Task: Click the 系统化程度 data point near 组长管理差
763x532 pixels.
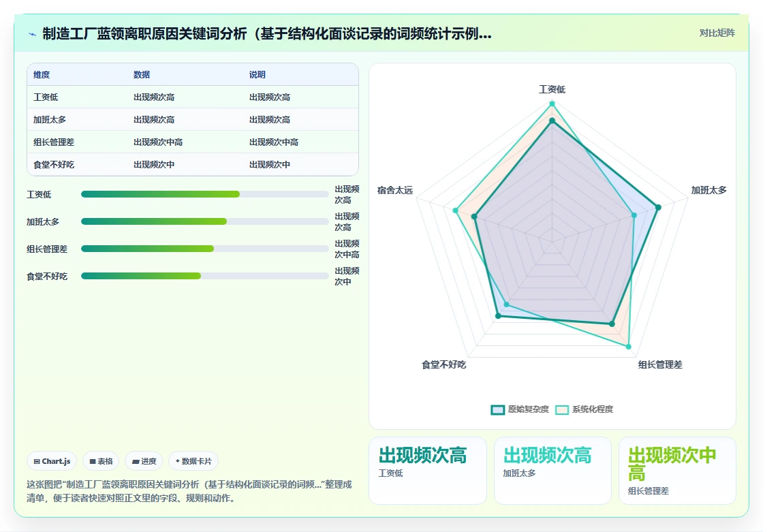Action: pyautogui.click(x=628, y=347)
